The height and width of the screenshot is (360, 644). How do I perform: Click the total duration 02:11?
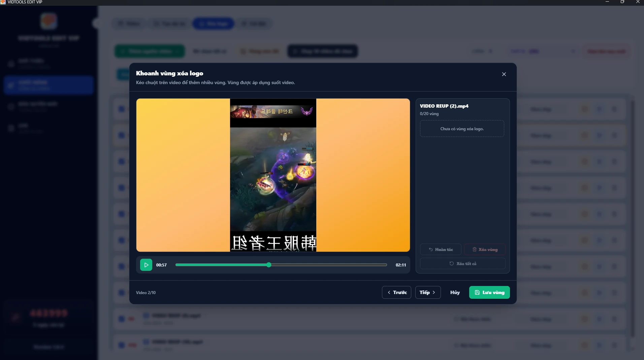tap(401, 265)
